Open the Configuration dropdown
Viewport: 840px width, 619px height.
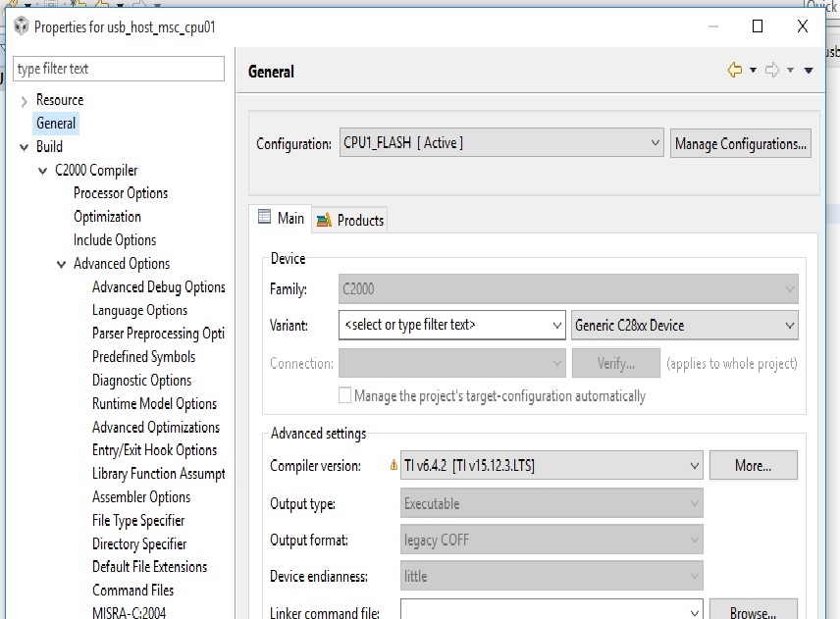pos(501,142)
